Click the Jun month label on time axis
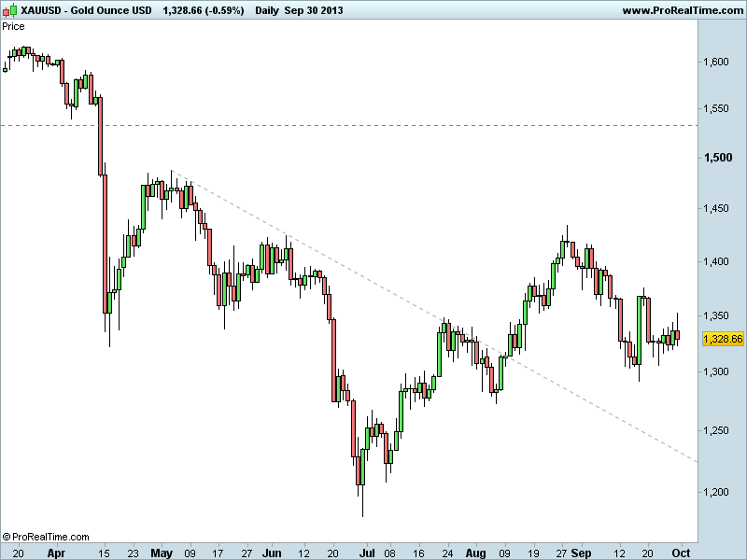This screenshot has width=747, height=560. 272,553
